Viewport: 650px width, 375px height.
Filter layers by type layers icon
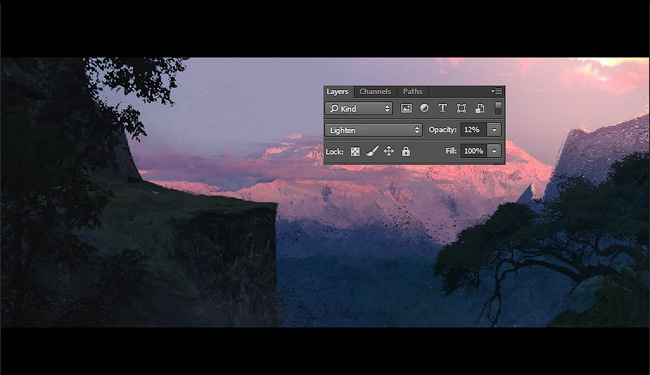pyautogui.click(x=443, y=109)
